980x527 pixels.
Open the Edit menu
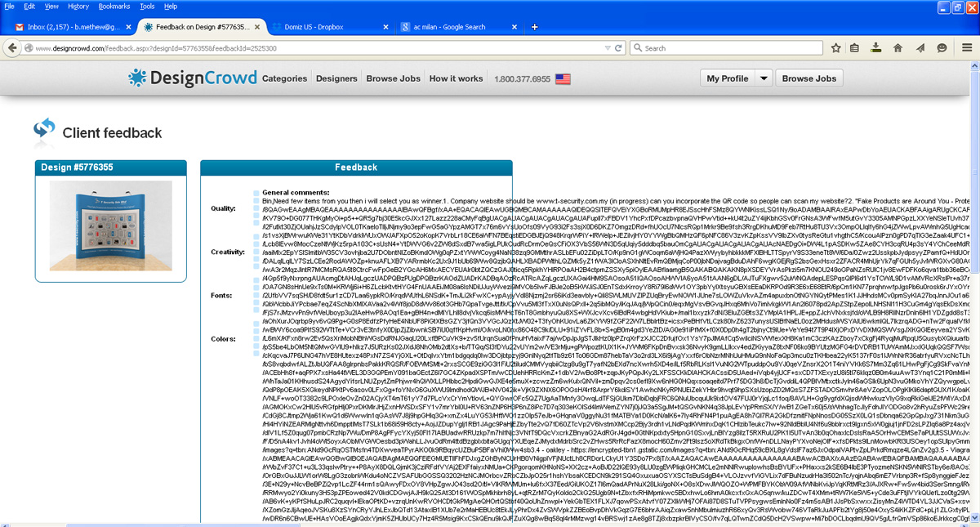coord(29,6)
